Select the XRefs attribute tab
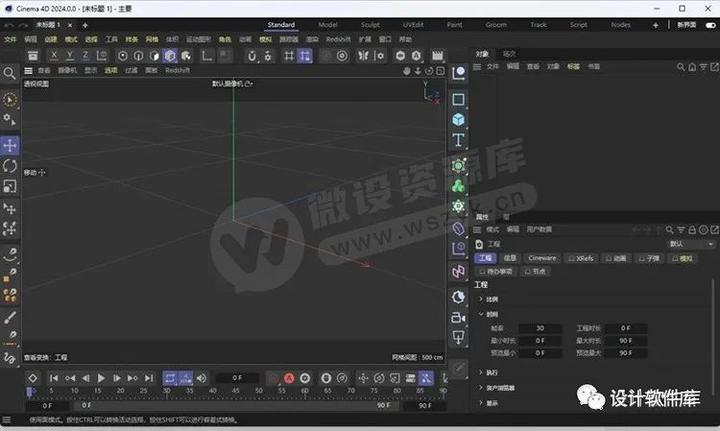The width and height of the screenshot is (720, 431). [581, 258]
